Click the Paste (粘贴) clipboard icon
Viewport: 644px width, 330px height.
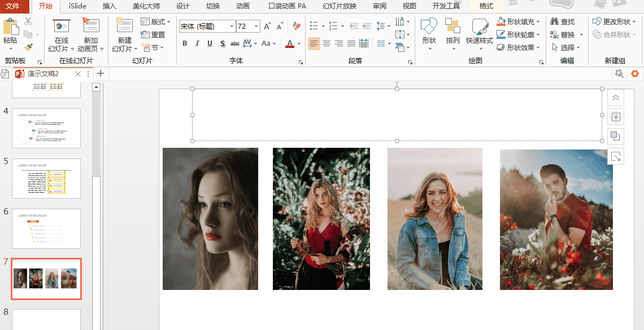pos(11,27)
